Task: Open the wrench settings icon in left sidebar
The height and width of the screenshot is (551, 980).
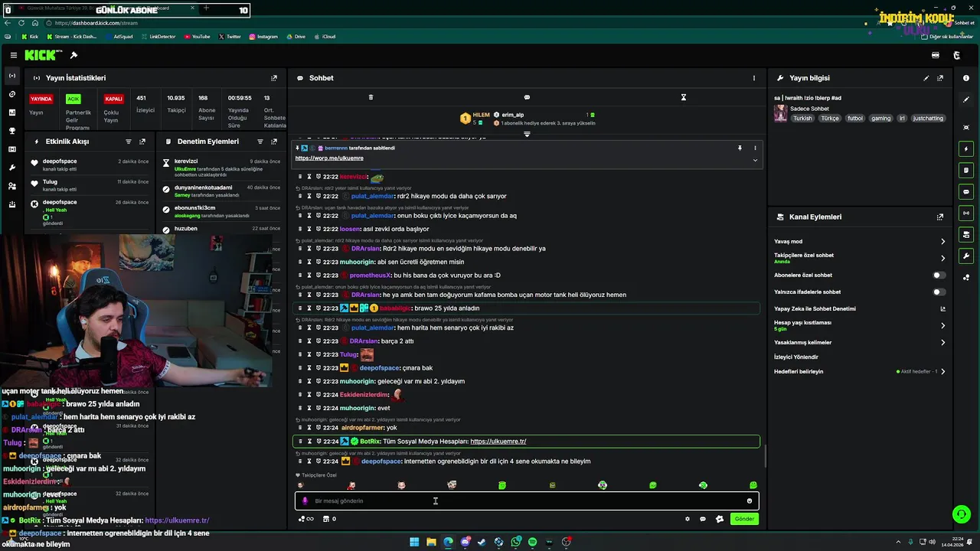Action: tap(11, 168)
